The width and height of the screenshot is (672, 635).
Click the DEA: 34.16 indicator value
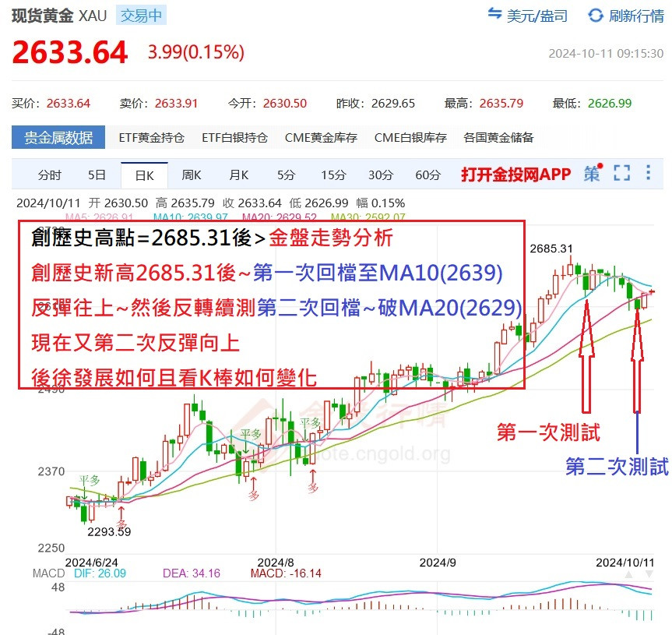191,573
